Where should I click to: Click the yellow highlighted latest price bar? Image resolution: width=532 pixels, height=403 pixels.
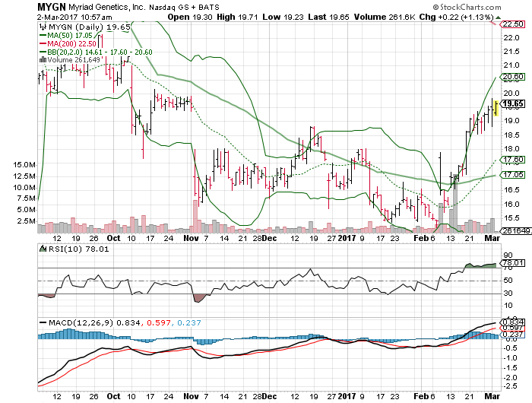pyautogui.click(x=496, y=108)
